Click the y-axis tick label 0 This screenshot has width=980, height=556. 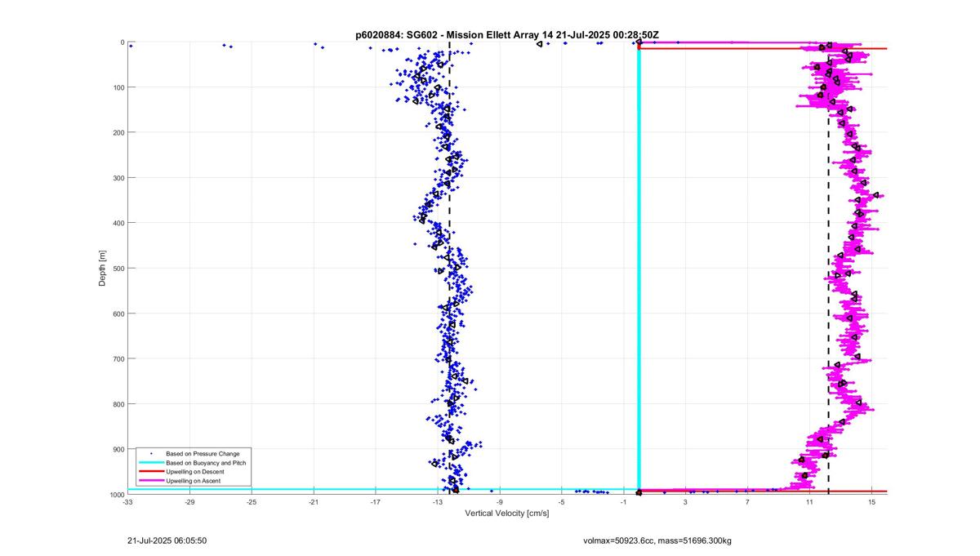122,42
